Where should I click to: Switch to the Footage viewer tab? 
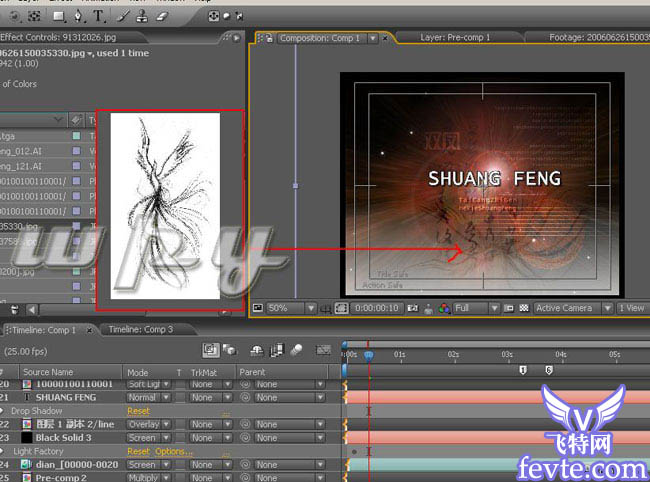599,38
